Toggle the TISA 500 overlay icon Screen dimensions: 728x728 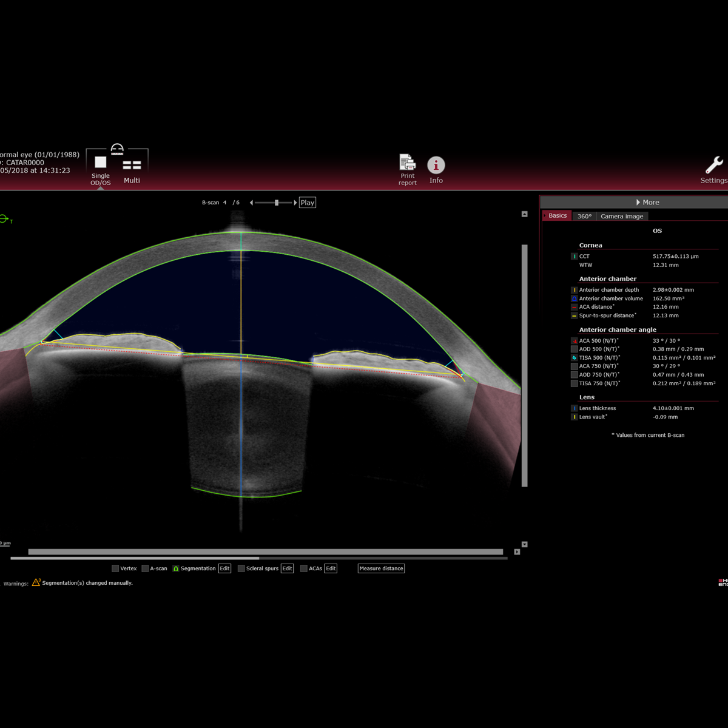574,358
